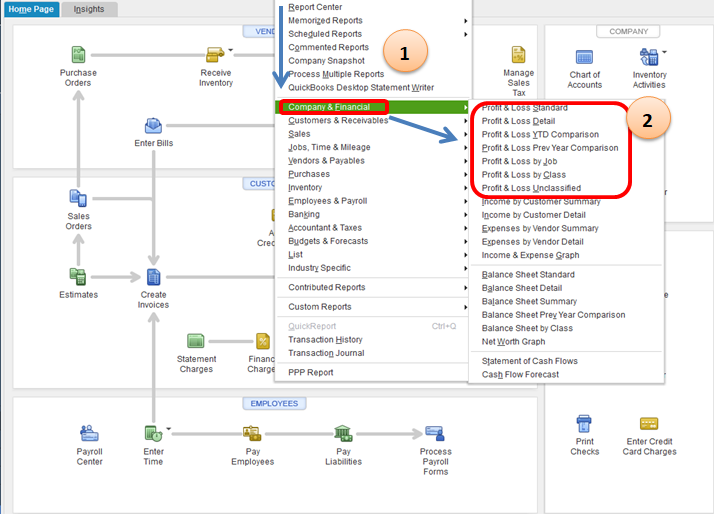The height and width of the screenshot is (514, 714).
Task: Open Report Center menu item
Action: tap(315, 7)
